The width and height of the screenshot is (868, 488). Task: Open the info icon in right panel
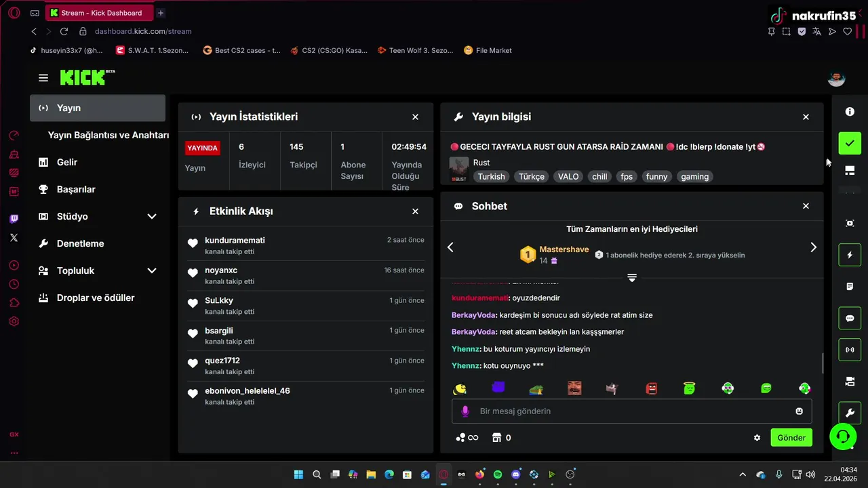click(850, 112)
